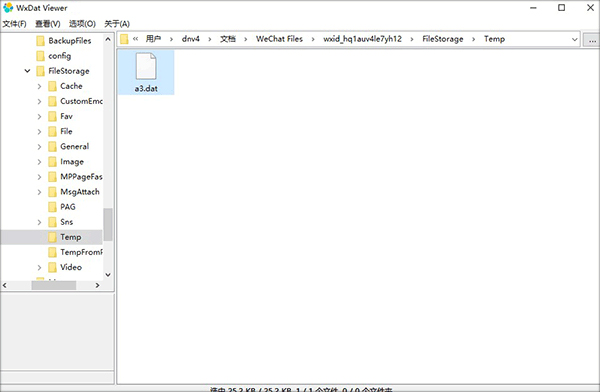The height and width of the screenshot is (392, 600).
Task: Select the MsgAttach tree item label
Action: point(80,192)
